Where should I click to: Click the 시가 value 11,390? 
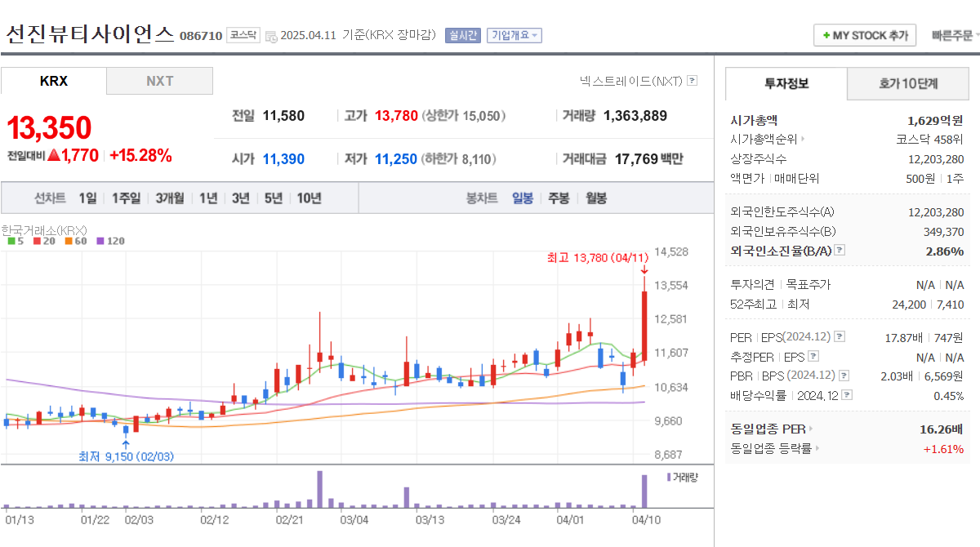[x=283, y=158]
